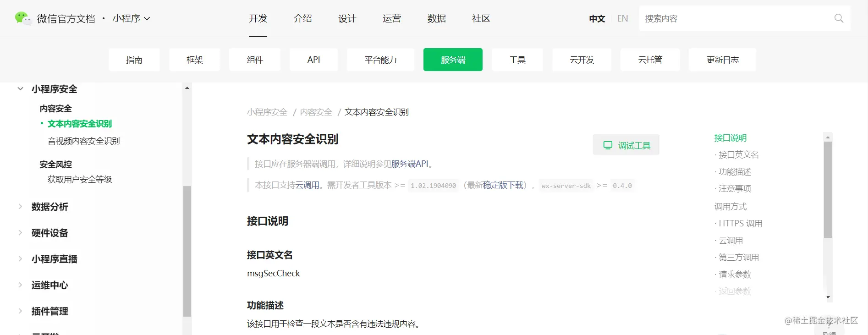Click the search magnifier icon

[x=839, y=18]
